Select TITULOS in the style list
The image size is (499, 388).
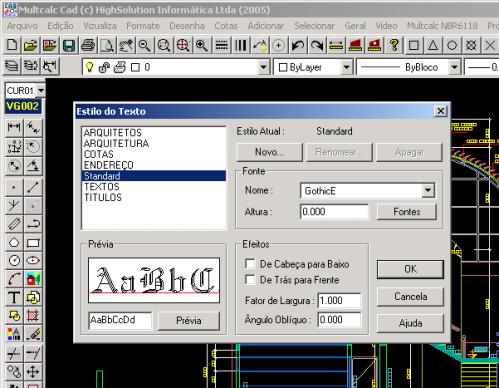(103, 197)
